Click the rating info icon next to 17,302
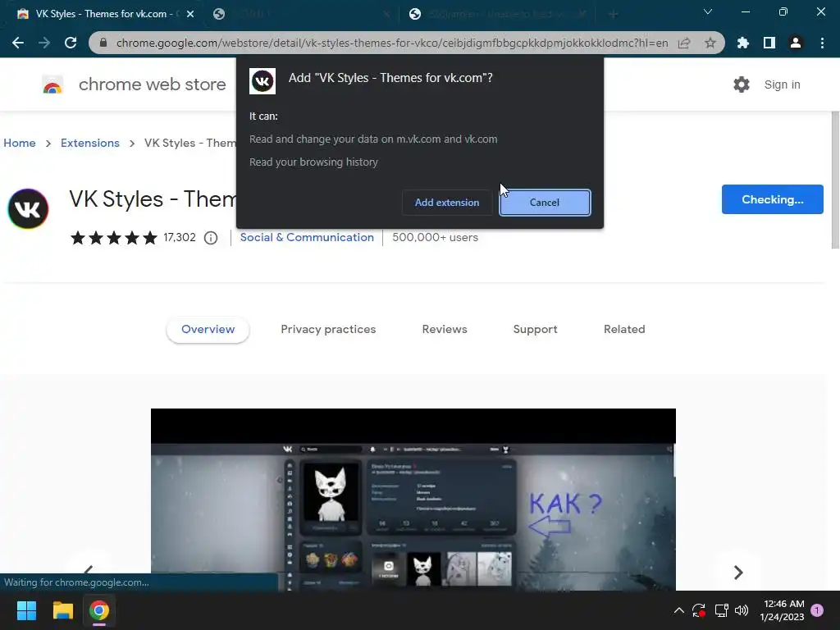The height and width of the screenshot is (630, 840). 211,238
